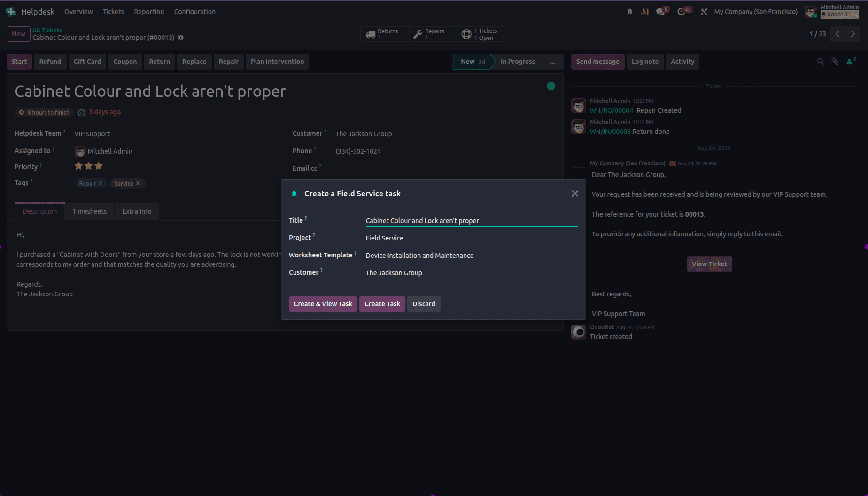This screenshot has height=496, width=868.
Task: Open the Reporting menu
Action: pos(149,12)
